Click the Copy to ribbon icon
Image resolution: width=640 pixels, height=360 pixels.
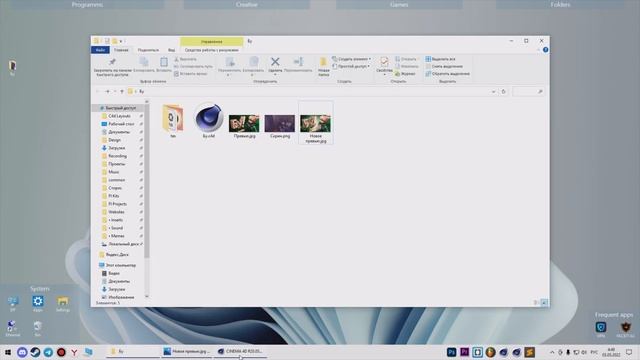(x=253, y=62)
